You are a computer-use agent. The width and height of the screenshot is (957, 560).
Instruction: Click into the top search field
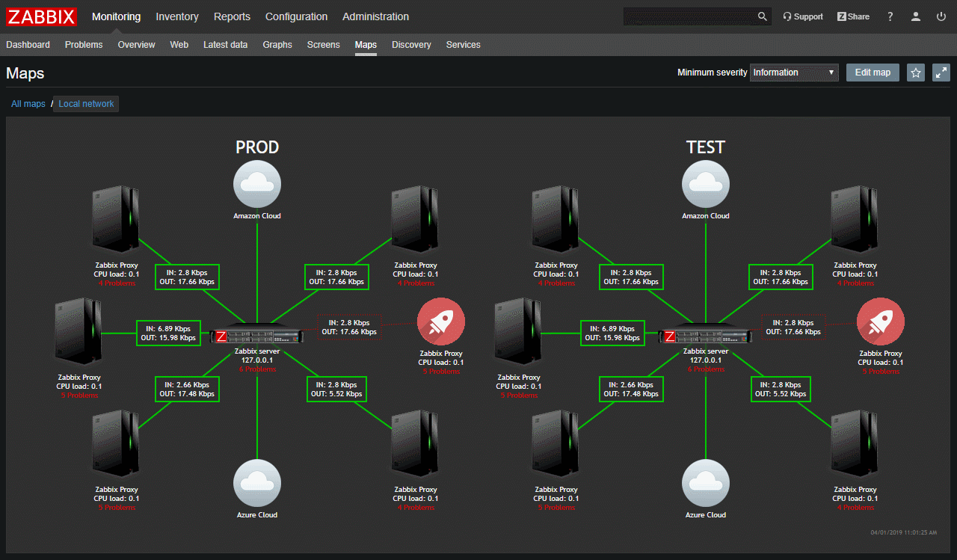point(688,16)
